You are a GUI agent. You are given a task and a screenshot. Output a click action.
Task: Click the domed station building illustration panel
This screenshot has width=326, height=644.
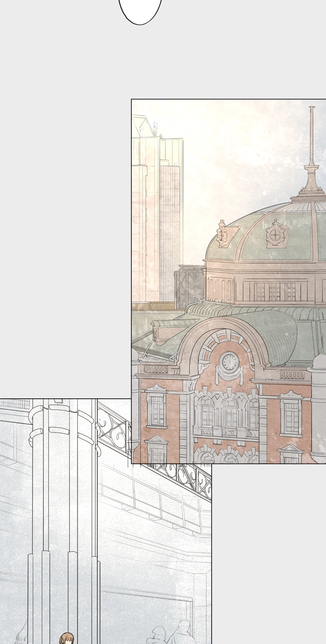(x=229, y=281)
